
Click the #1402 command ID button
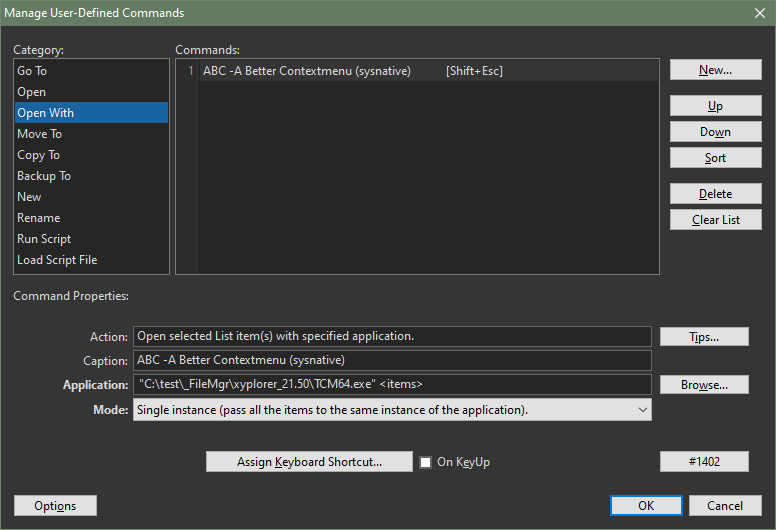704,462
